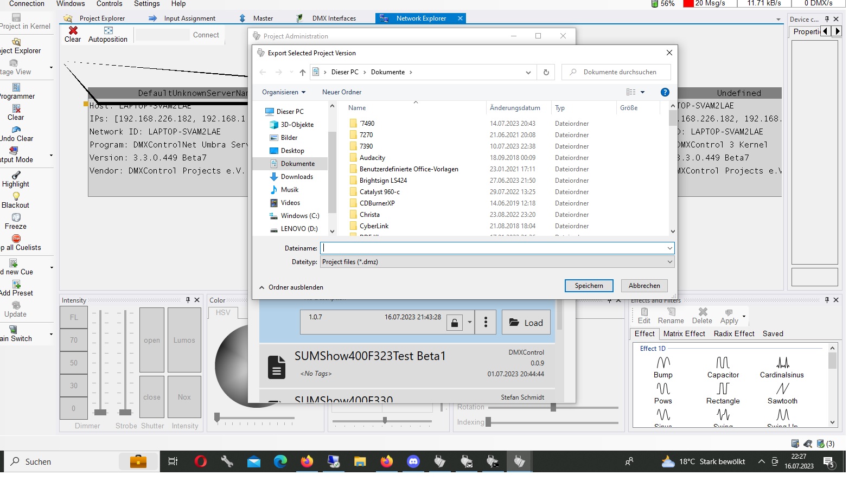
Task: Click the Highlight tool icon
Action: 16,175
